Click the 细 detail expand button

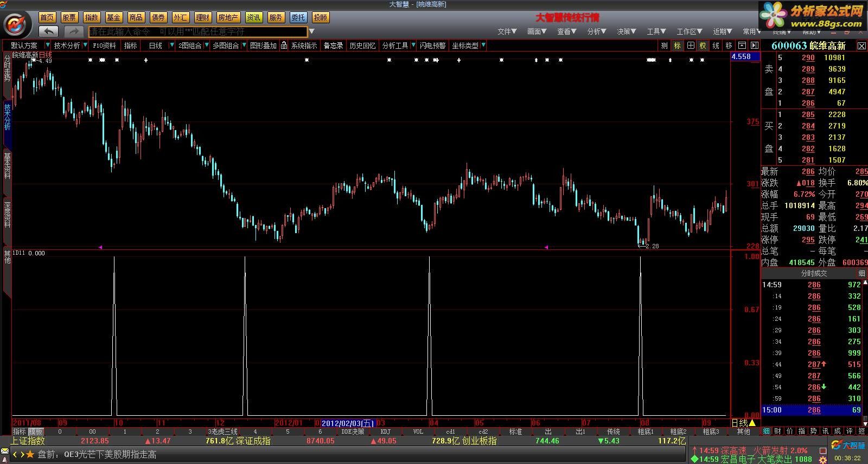coord(861,273)
